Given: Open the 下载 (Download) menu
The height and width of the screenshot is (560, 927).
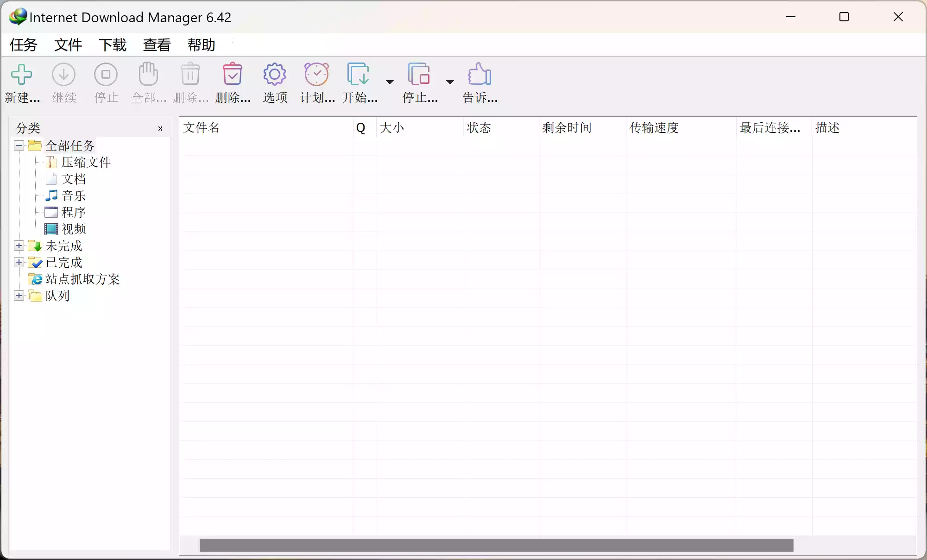Looking at the screenshot, I should [x=113, y=44].
